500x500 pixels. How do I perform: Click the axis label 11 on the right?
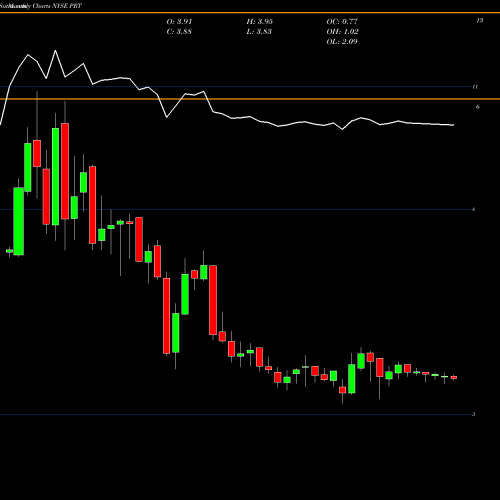475,87
